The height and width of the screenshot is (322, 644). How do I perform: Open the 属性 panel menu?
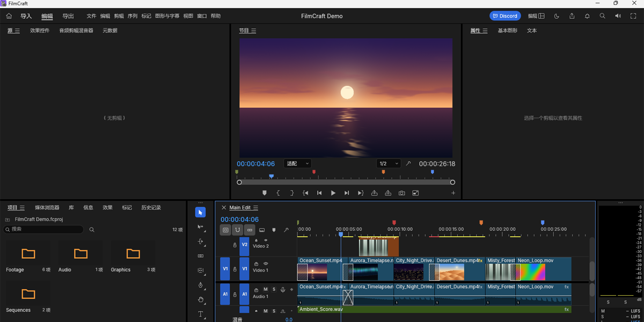pos(485,31)
